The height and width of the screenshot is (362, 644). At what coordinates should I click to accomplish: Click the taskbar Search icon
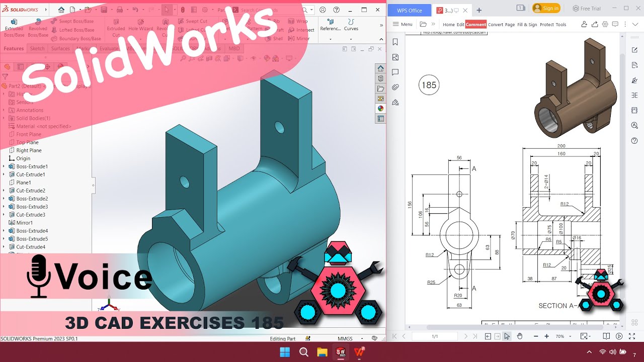coord(303,352)
